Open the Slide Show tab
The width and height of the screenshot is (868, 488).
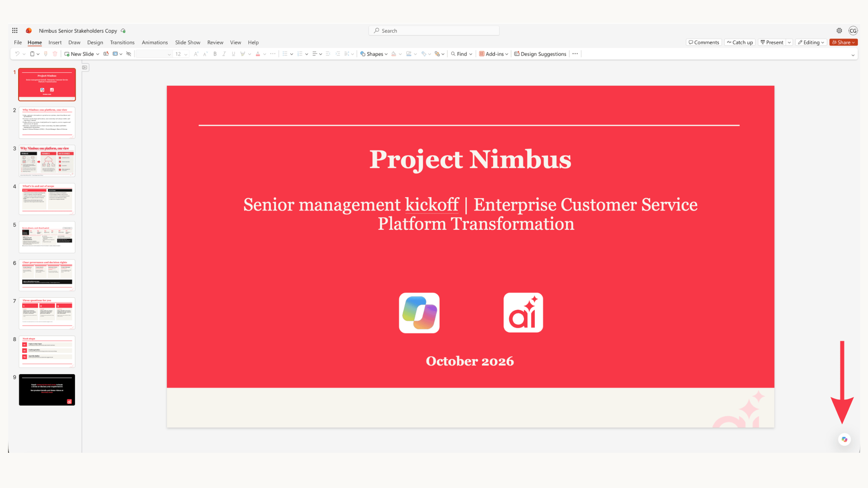(188, 42)
